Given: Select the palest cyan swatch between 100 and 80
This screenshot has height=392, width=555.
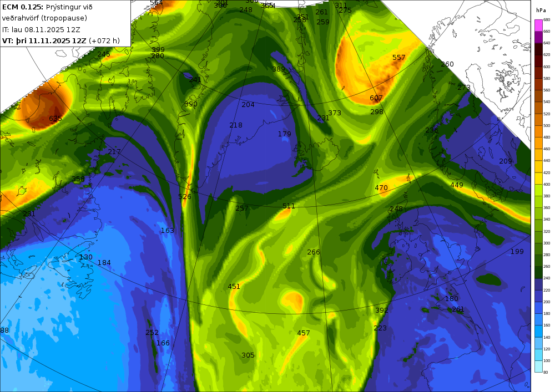Looking at the screenshot, I should pyautogui.click(x=538, y=366).
